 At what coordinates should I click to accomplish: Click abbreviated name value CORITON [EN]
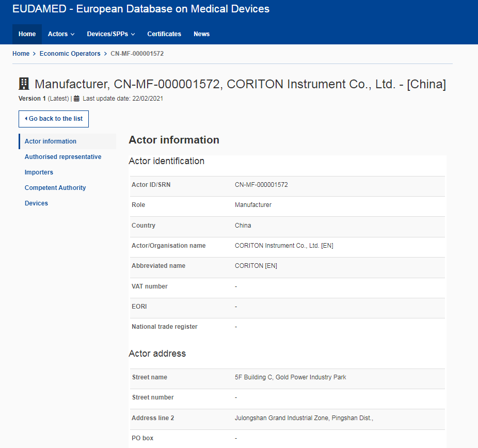click(x=256, y=266)
